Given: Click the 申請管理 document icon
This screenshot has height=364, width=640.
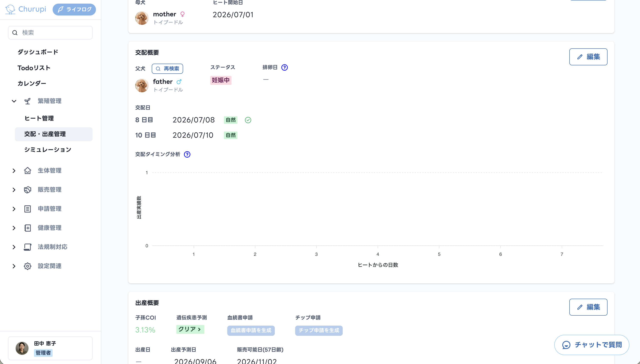Looking at the screenshot, I should tap(28, 209).
